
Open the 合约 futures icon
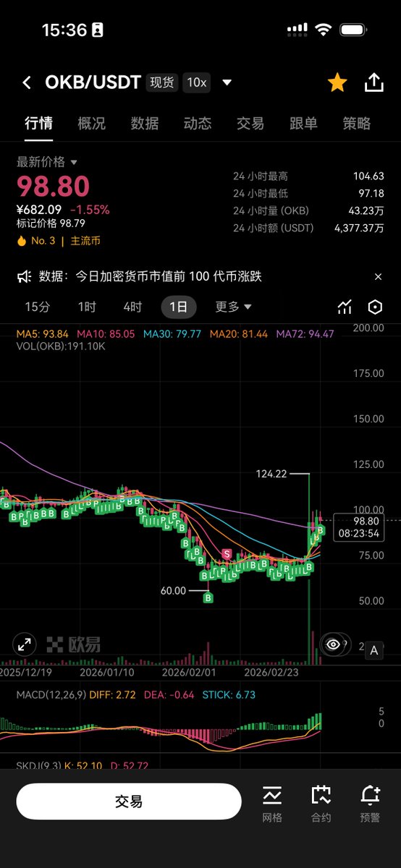[321, 803]
